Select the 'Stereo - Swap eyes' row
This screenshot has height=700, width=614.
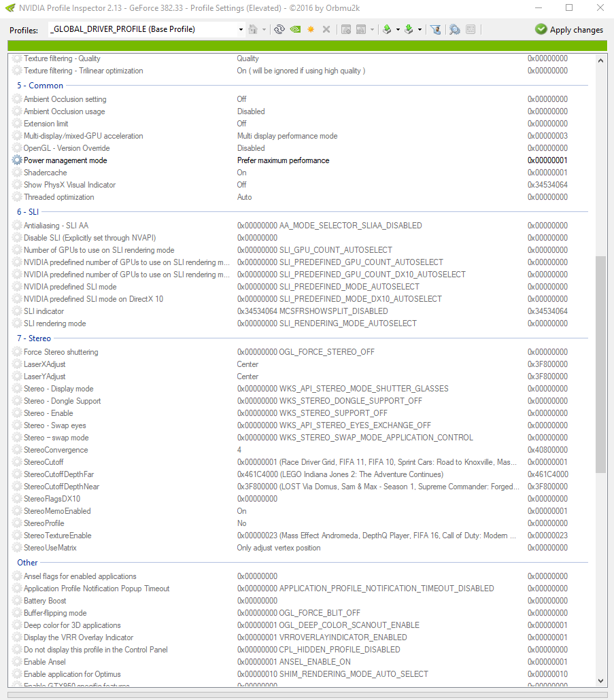[x=301, y=425]
